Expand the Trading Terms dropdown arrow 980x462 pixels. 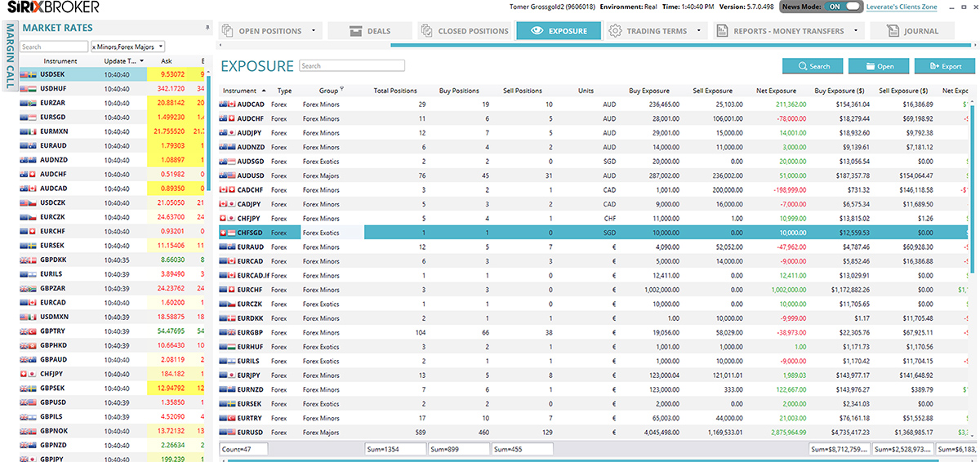pyautogui.click(x=700, y=31)
